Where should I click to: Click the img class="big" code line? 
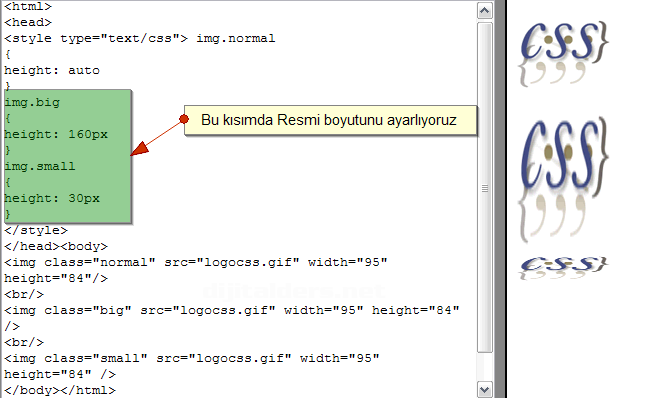[232, 310]
